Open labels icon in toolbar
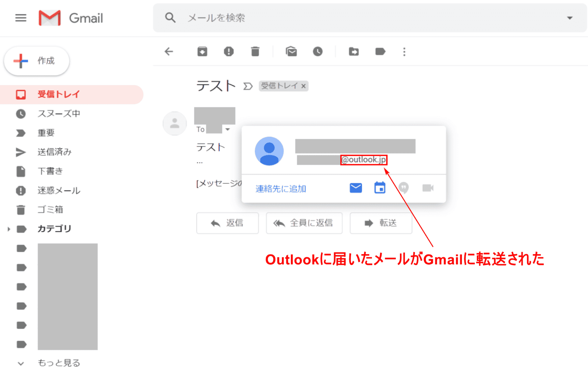 (380, 52)
